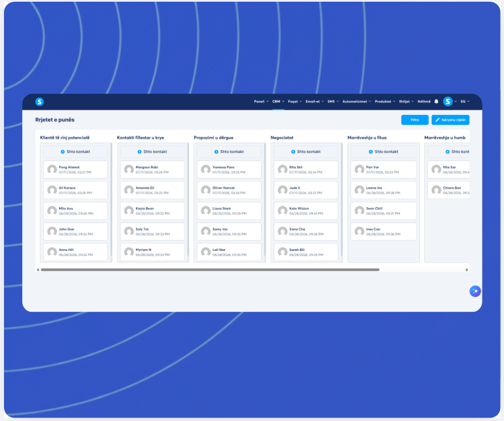Click avatar of Rita Skil card
Screen dimensions: 504x421
(283, 170)
